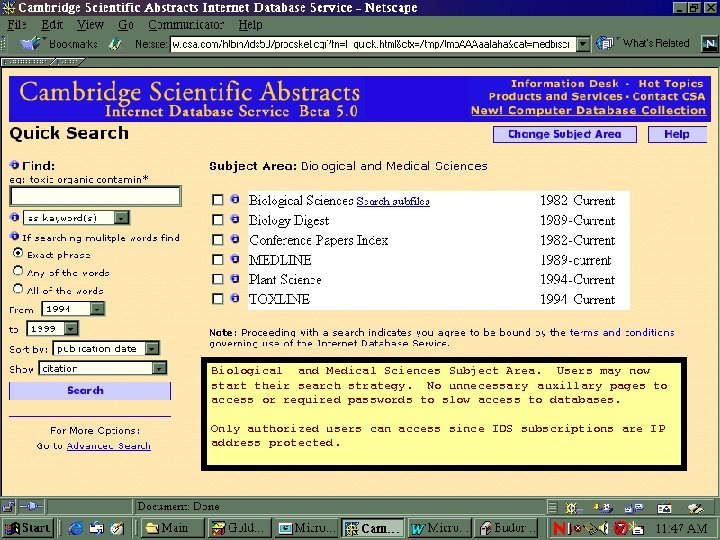Click the volume speaker tray icon
720x540 pixels.
coord(603,529)
